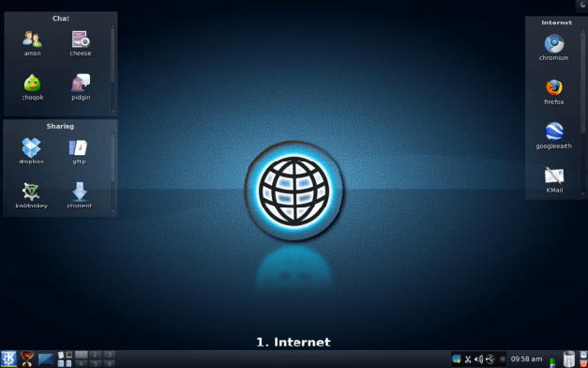Click the Internet panel scrollbar down arrow
The width and height of the screenshot is (588, 368).
[582, 193]
